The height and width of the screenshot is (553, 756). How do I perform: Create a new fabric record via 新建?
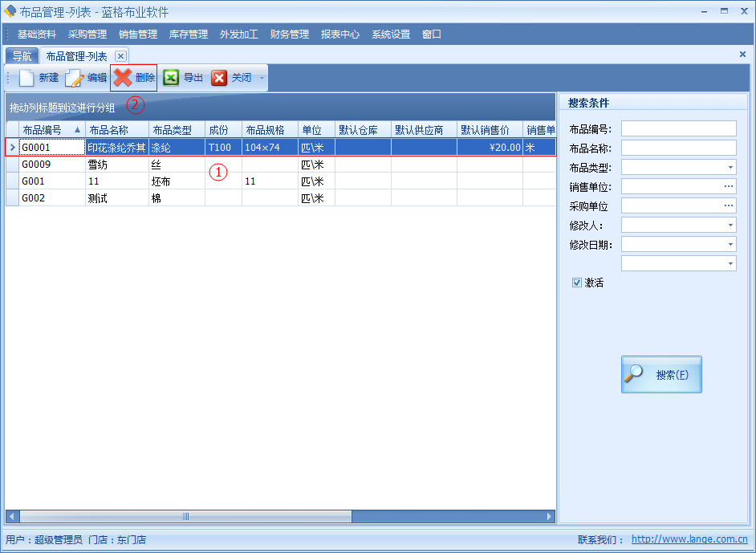pos(38,78)
